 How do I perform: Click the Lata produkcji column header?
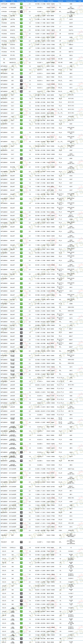pyautogui.click(x=40, y=1)
